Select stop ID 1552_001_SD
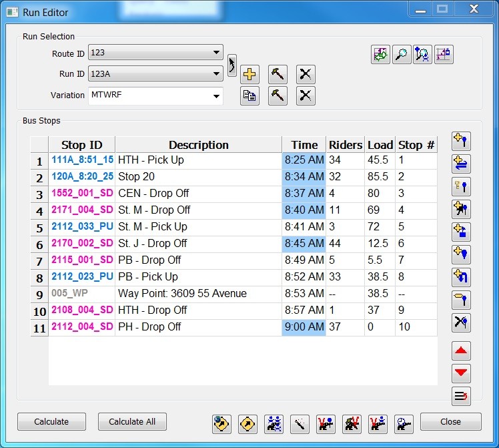This screenshot has width=499, height=448. point(83,193)
